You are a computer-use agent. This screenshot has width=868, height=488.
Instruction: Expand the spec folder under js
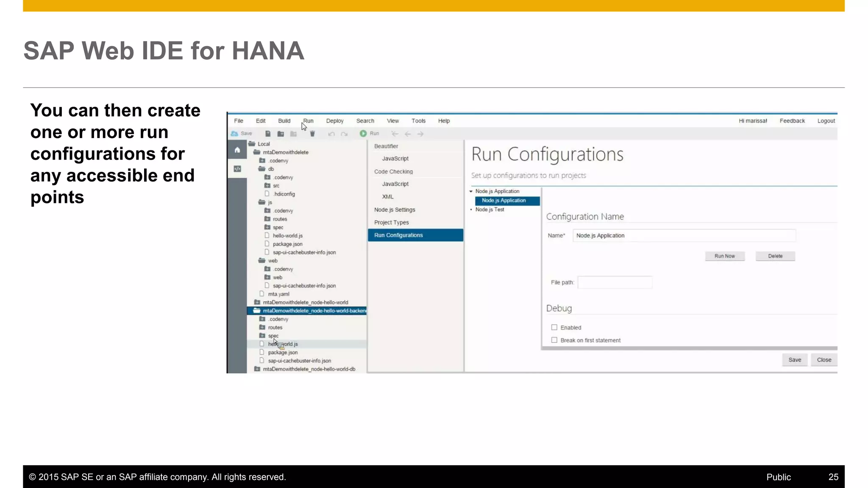(x=267, y=227)
